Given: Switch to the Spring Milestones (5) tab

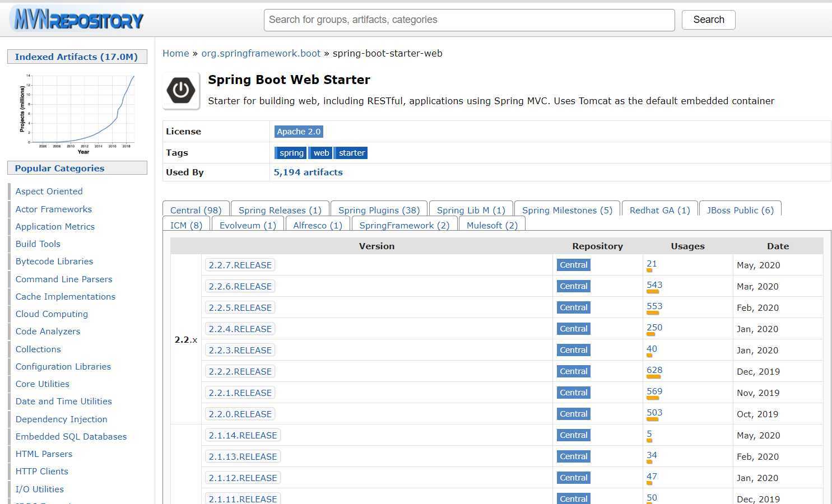Looking at the screenshot, I should coord(567,209).
